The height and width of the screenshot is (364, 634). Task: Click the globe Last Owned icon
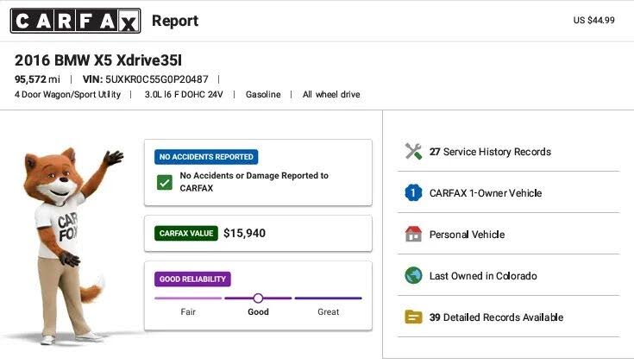(x=413, y=276)
